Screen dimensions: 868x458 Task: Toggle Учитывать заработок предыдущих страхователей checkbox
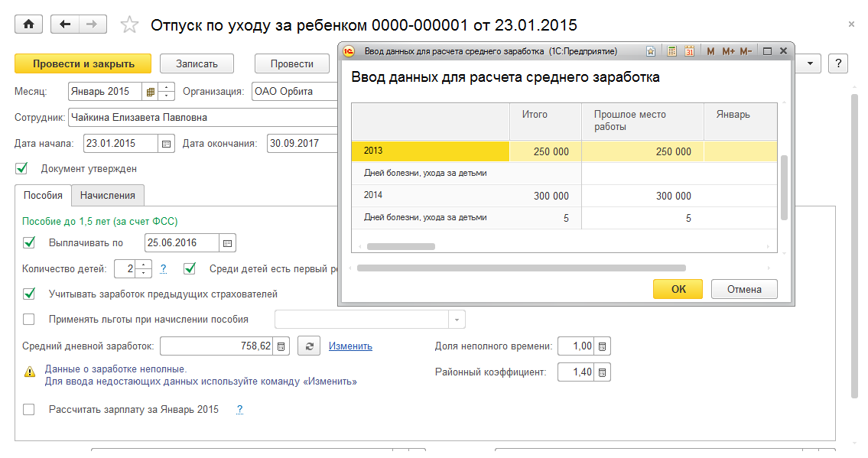pyautogui.click(x=30, y=294)
